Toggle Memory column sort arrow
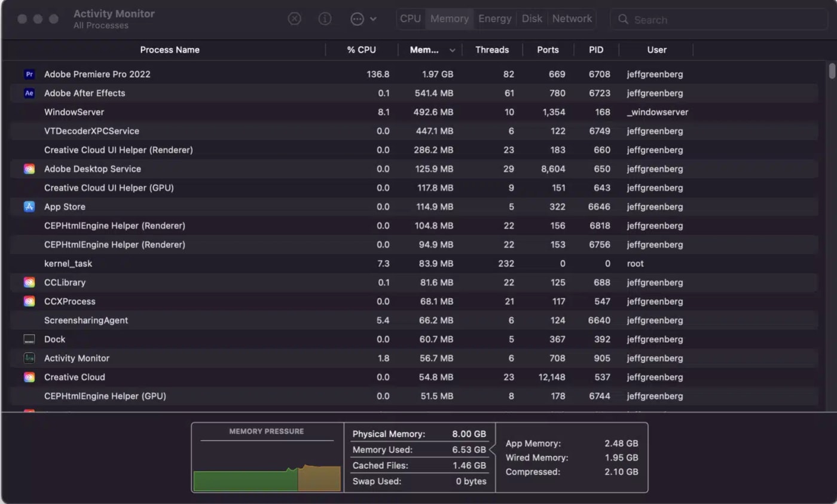837x504 pixels. 453,50
